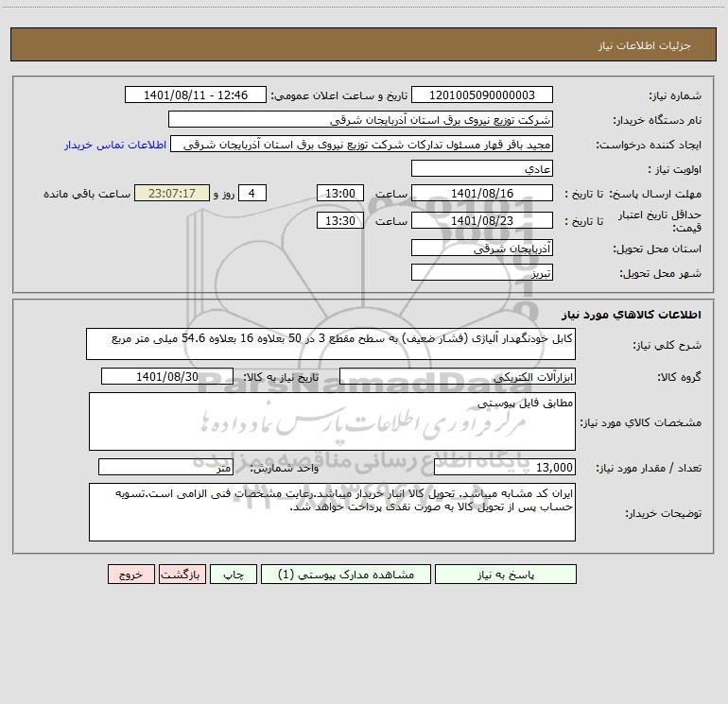The height and width of the screenshot is (704, 728).
Task: Click delivery city field تبریز
Action: click(482, 272)
